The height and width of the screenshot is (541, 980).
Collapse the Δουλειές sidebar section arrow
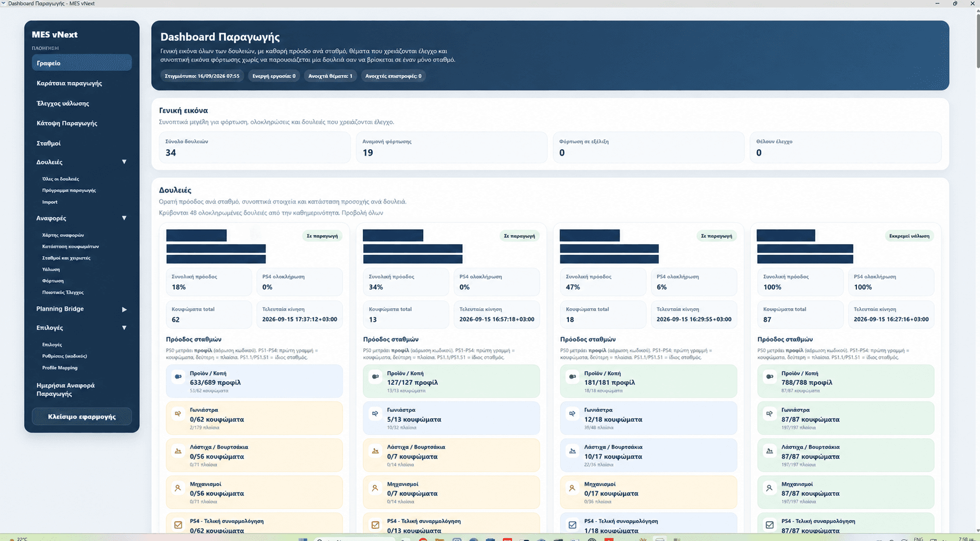[124, 162]
